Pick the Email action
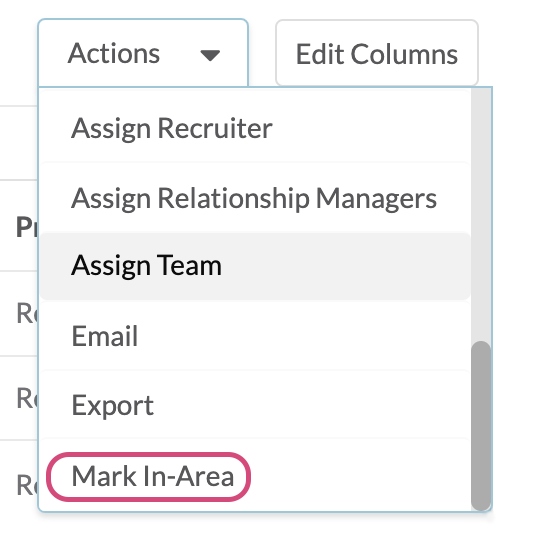The width and height of the screenshot is (534, 538). click(x=255, y=336)
